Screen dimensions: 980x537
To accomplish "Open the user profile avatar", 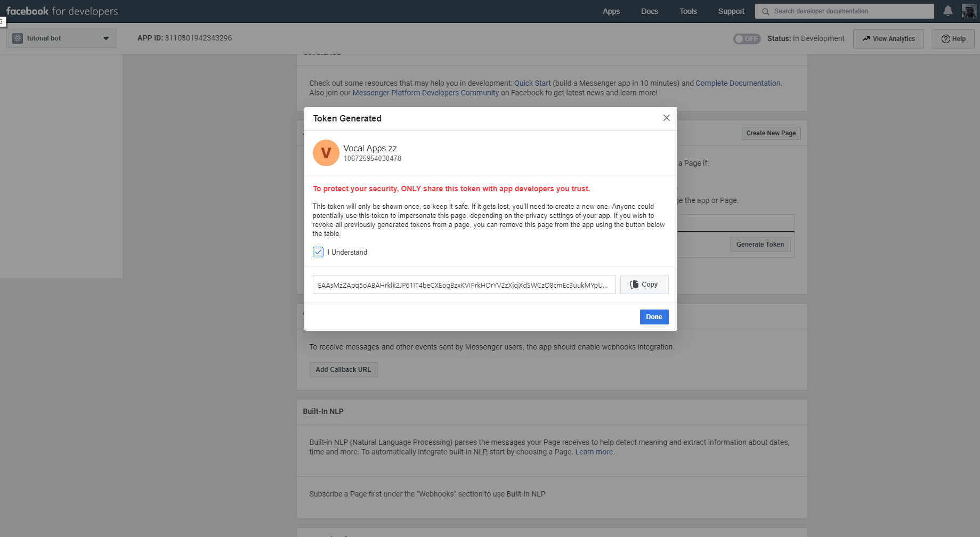I will (969, 11).
